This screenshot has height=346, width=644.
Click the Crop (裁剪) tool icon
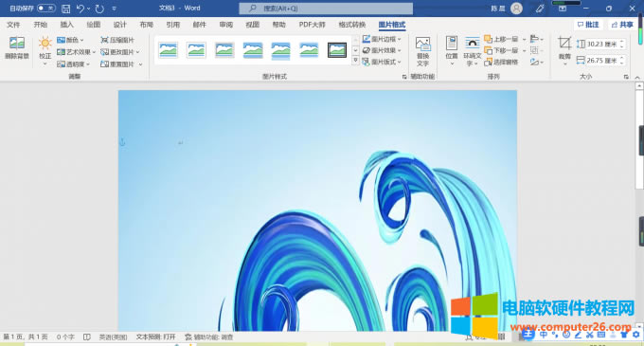click(x=564, y=44)
